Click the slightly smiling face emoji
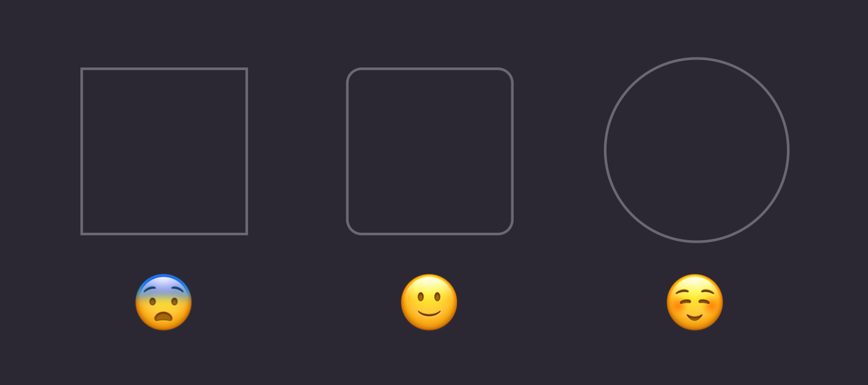This screenshot has width=868, height=385. (x=429, y=302)
